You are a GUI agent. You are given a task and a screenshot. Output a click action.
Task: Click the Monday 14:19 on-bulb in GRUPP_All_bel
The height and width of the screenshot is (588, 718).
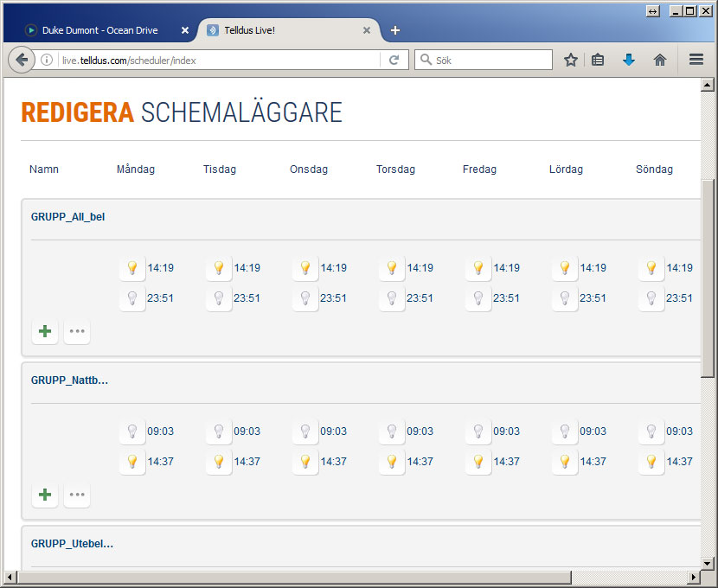132,268
